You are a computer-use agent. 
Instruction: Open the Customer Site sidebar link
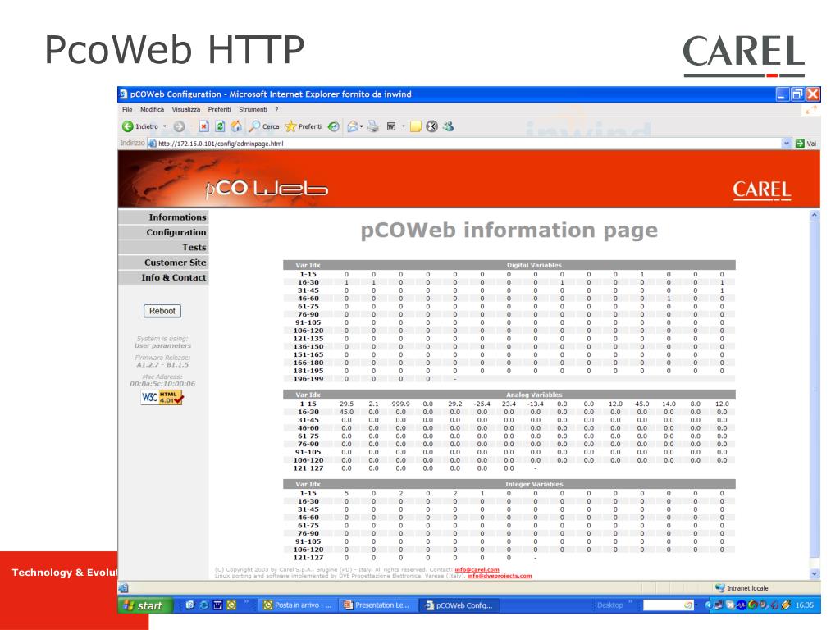click(163, 262)
